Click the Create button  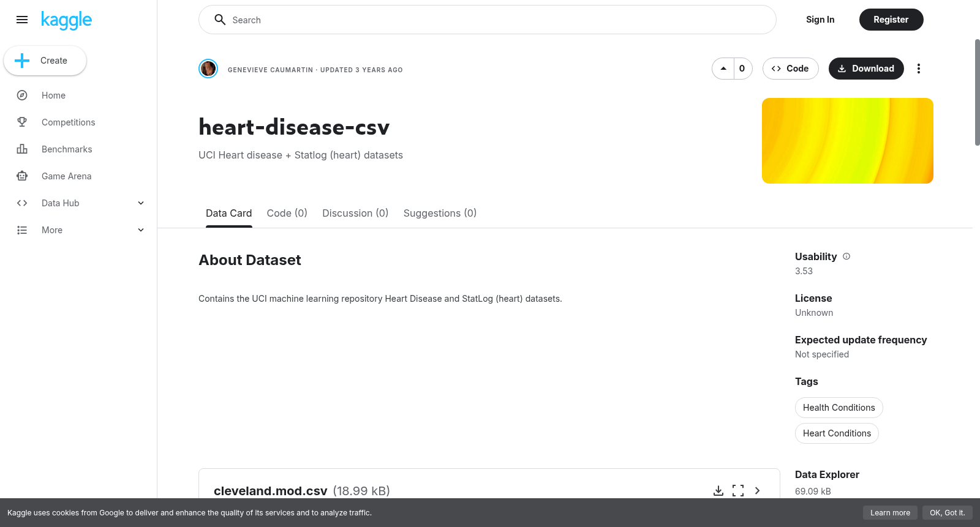pyautogui.click(x=45, y=61)
